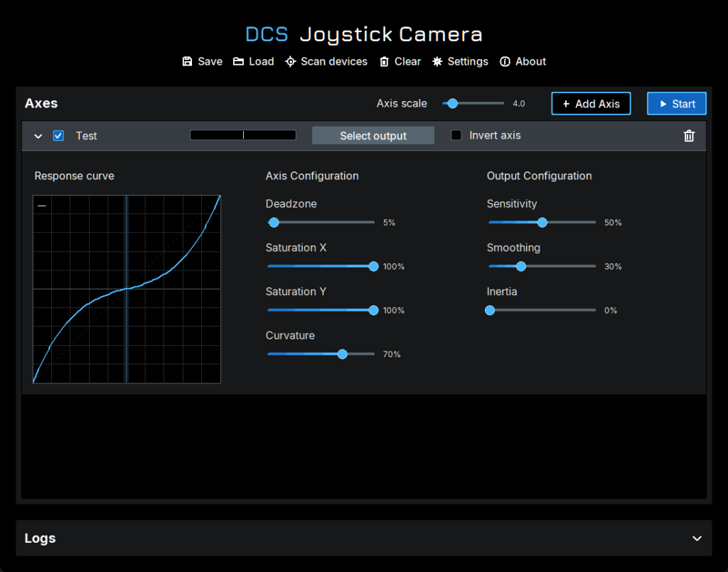Click the Add Axis button
Image resolution: width=728 pixels, height=572 pixels.
coord(591,104)
